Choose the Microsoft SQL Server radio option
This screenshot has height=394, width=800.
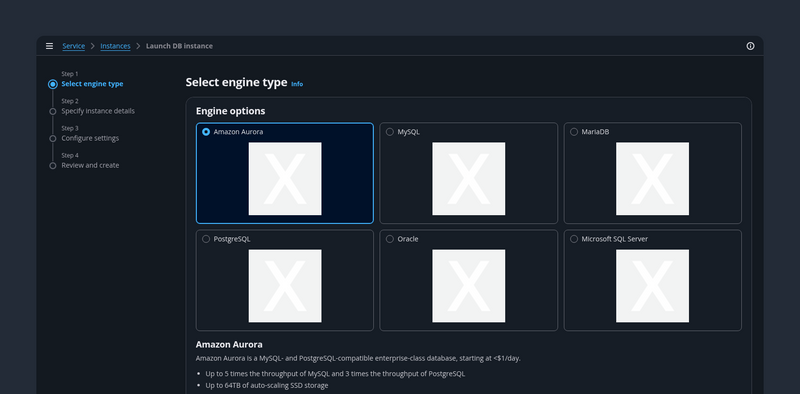[573, 239]
